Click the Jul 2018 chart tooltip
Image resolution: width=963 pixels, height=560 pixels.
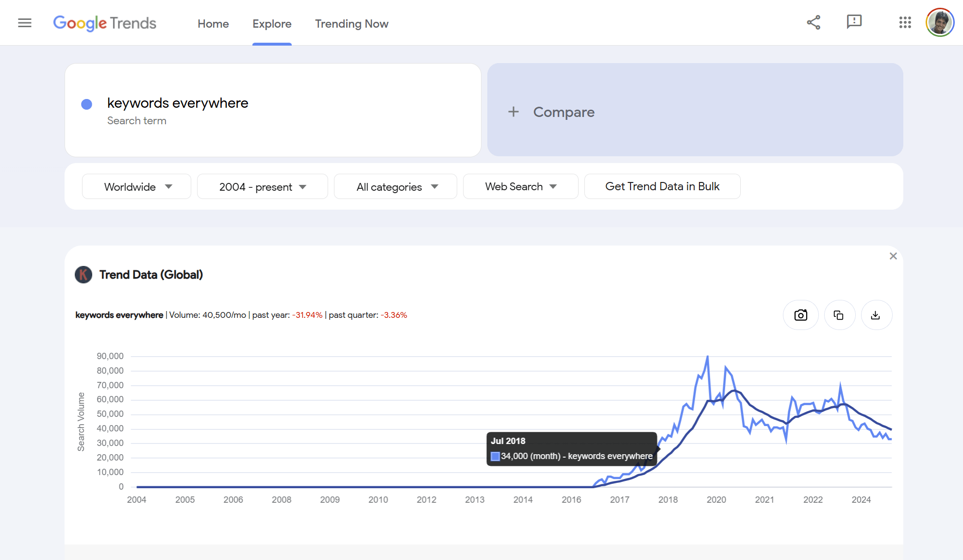click(x=572, y=449)
